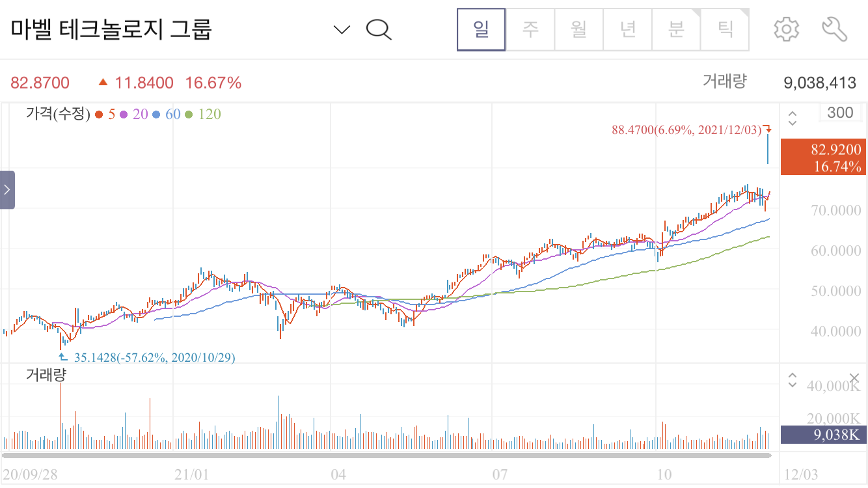Select the 틱 tick tab
Viewport: 868px width, 488px height.
725,29
